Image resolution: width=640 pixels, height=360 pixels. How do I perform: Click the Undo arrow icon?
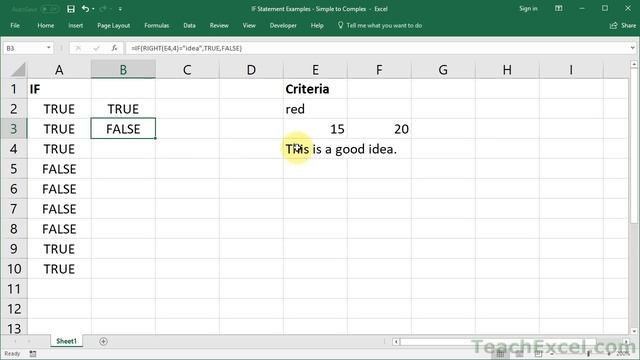coord(85,9)
